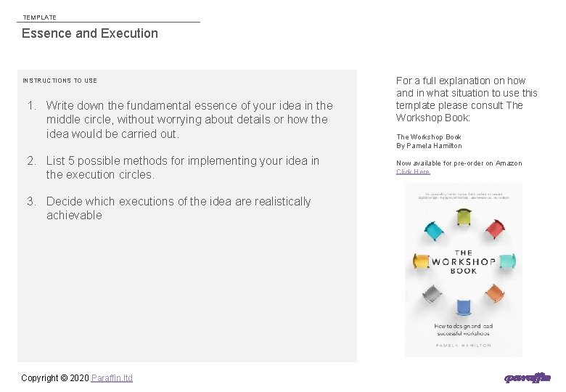Viewport: 566px width, 392px height.
Task: Click 'By Pamela Hamilton' author text
Action: (429, 146)
